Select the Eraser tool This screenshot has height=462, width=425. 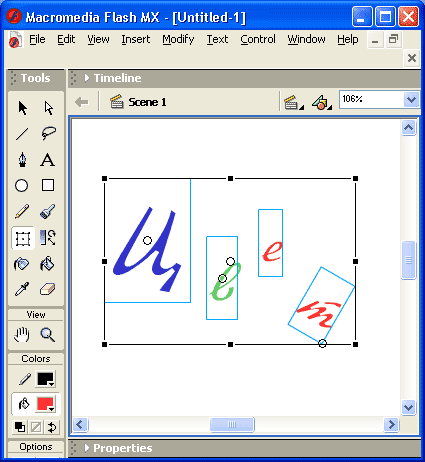[x=48, y=289]
